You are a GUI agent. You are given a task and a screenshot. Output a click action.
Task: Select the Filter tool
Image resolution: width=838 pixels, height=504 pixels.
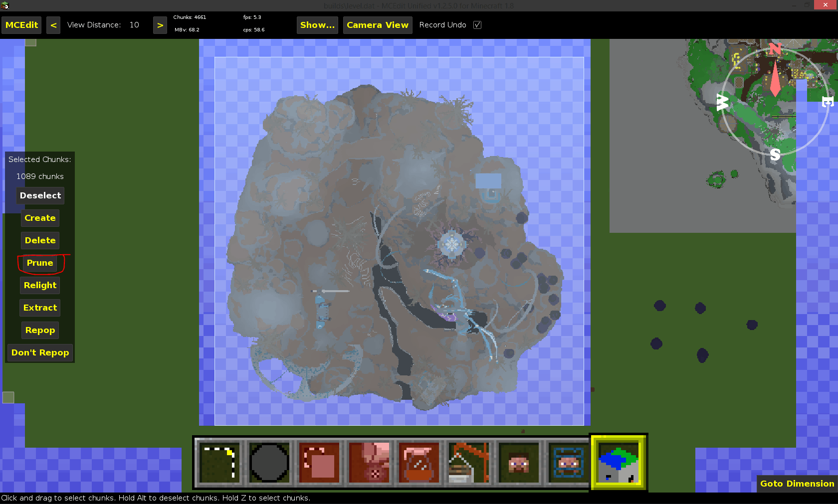419,463
